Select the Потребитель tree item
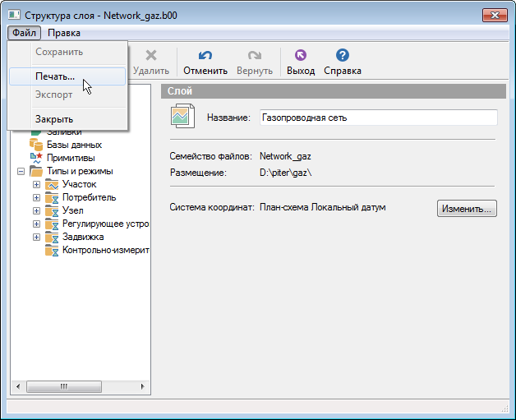Screen dimensions: 516x420 click(90, 197)
